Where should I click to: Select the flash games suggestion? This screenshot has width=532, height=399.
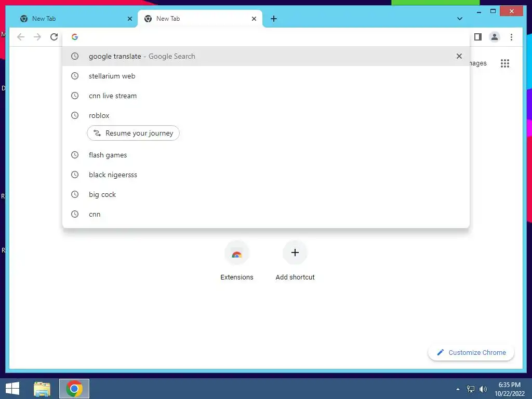[x=266, y=155]
